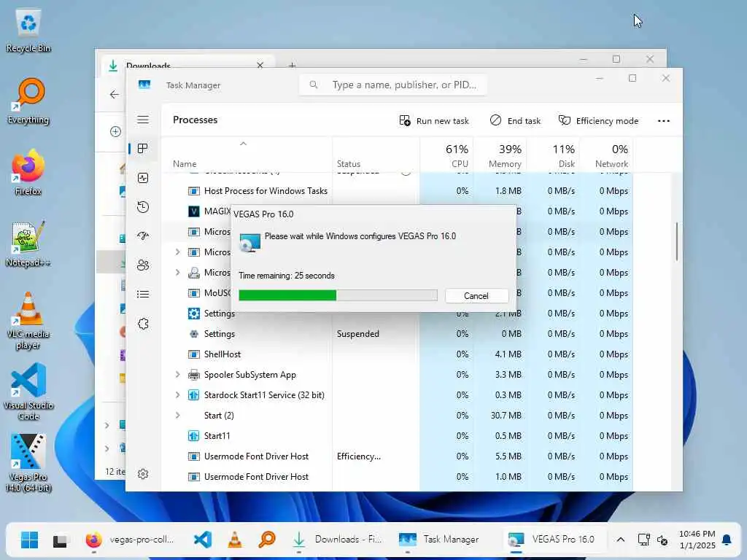Switch to Downloads File Explorer taskbar item
747x560 pixels.
tap(338, 540)
